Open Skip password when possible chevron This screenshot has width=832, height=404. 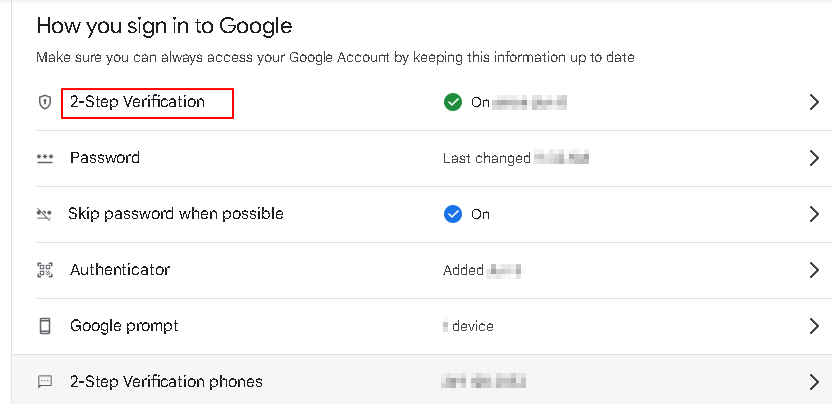[813, 214]
